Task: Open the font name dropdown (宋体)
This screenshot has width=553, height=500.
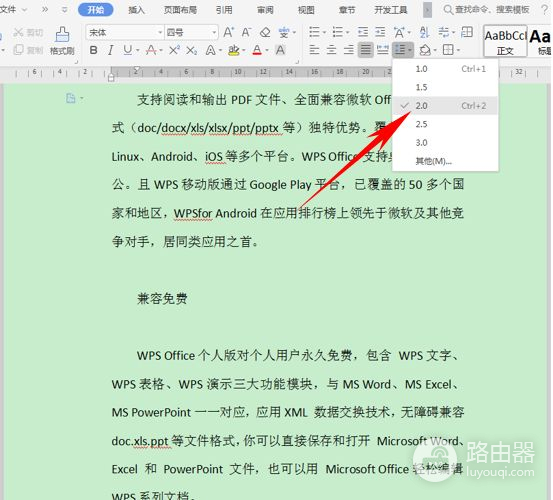Action: tap(160, 33)
